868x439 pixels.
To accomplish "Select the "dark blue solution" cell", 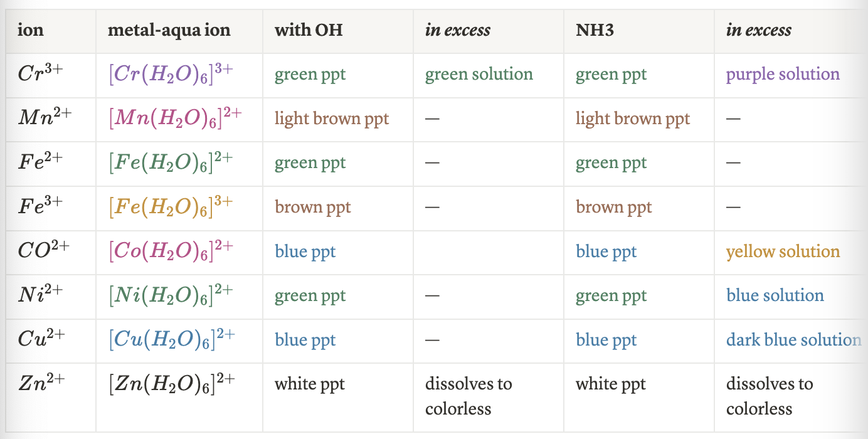I will click(x=793, y=340).
